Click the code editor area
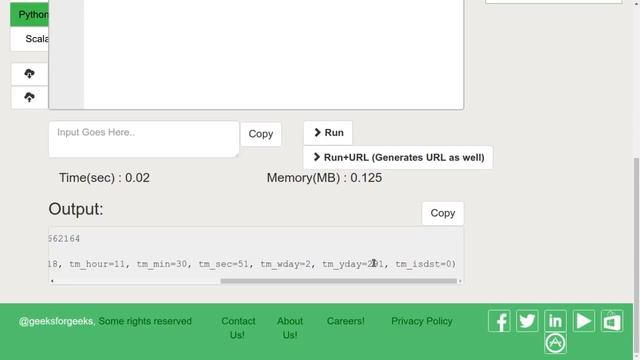This screenshot has height=360, width=640. [273, 54]
